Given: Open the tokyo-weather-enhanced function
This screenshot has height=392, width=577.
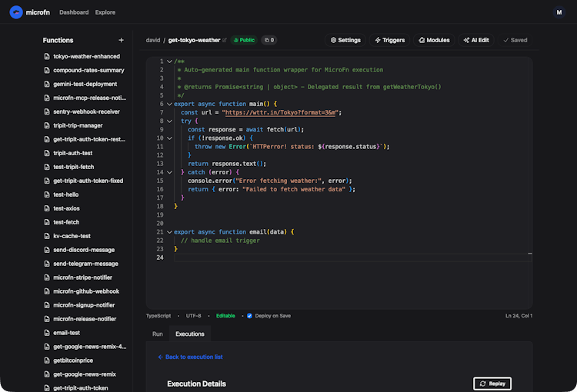Looking at the screenshot, I should [x=86, y=56].
